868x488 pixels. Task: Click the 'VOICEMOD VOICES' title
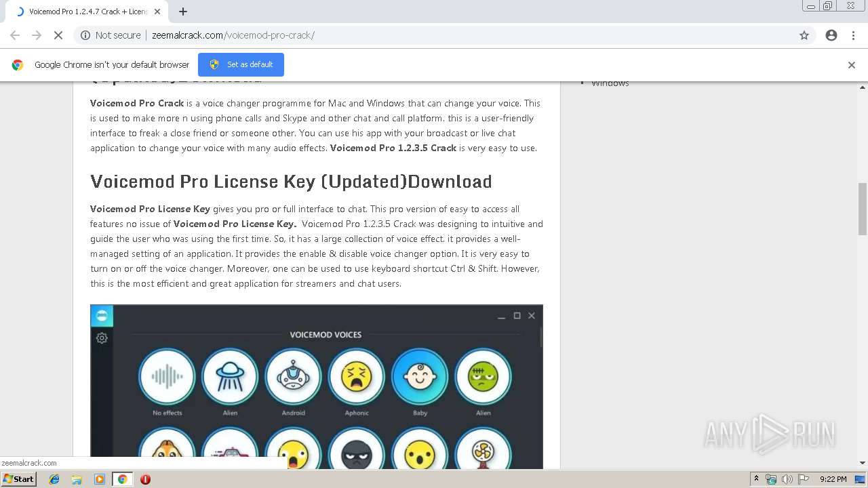[x=325, y=335]
